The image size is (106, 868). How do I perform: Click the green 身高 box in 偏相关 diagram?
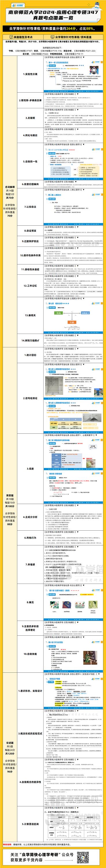(59, 313)
